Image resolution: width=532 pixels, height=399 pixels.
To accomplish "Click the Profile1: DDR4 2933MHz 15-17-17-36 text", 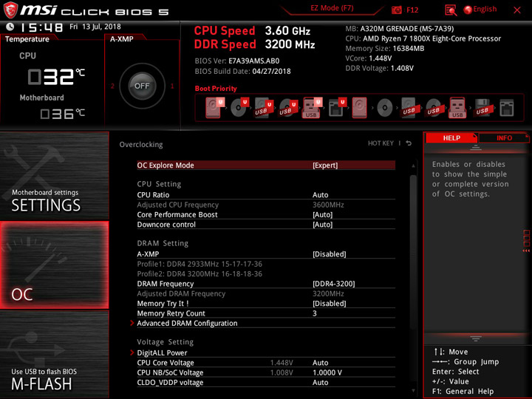I will point(199,264).
